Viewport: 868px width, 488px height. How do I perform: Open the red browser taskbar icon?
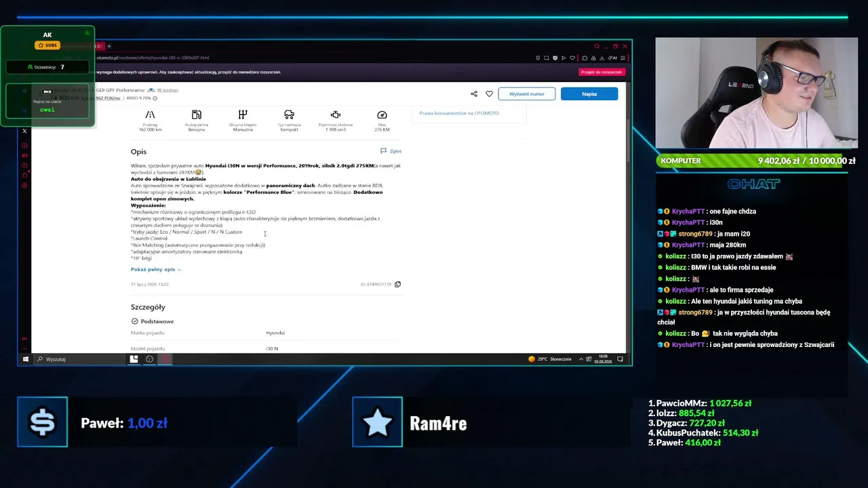(x=166, y=359)
